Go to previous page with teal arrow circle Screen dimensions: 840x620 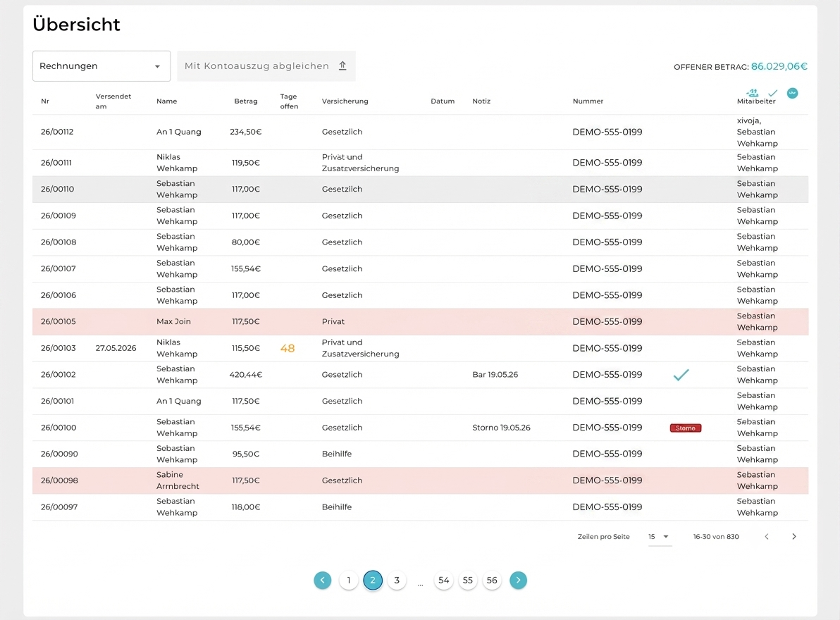point(323,581)
